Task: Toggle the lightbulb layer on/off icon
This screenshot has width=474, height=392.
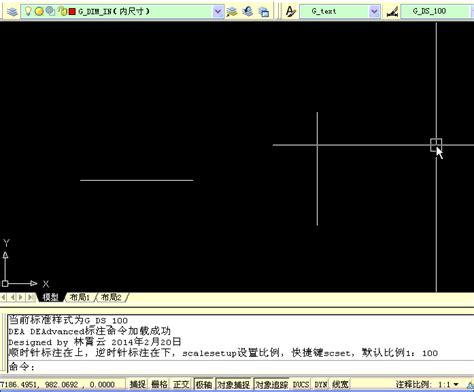Action: tap(28, 11)
